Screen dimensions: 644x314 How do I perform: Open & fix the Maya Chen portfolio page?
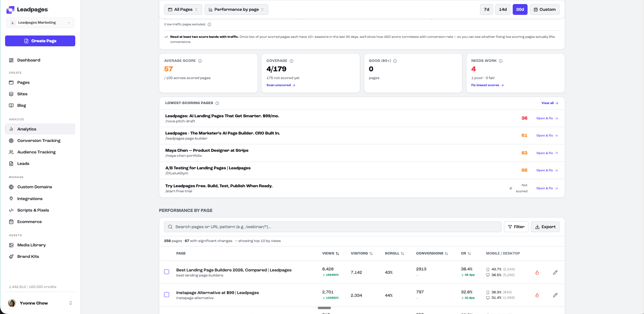(x=547, y=153)
